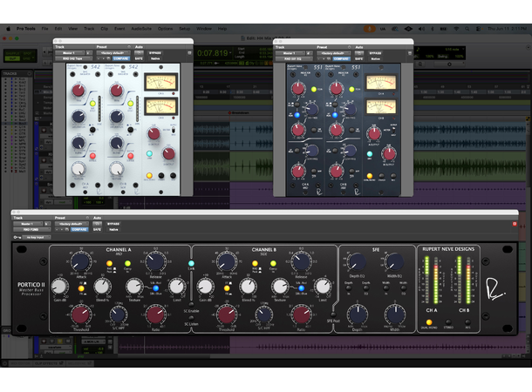The height and width of the screenshot is (392, 532).
Task: Toggle SC Listen in Portico II
Action: (x=191, y=318)
